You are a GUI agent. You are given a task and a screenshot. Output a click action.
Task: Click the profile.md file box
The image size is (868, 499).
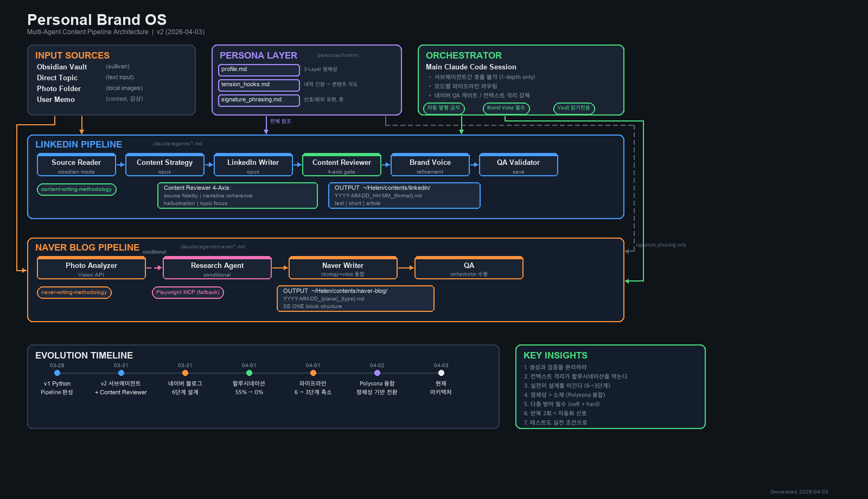click(x=259, y=70)
